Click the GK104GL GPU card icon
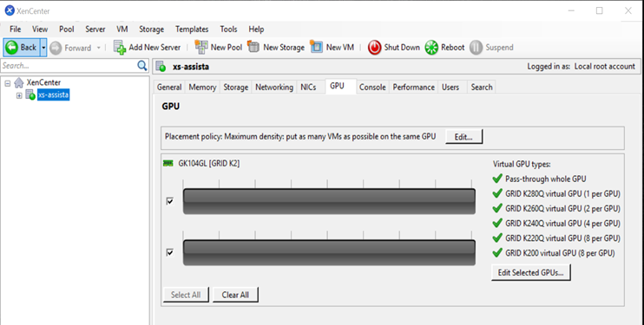The height and width of the screenshot is (325, 644). click(x=168, y=163)
